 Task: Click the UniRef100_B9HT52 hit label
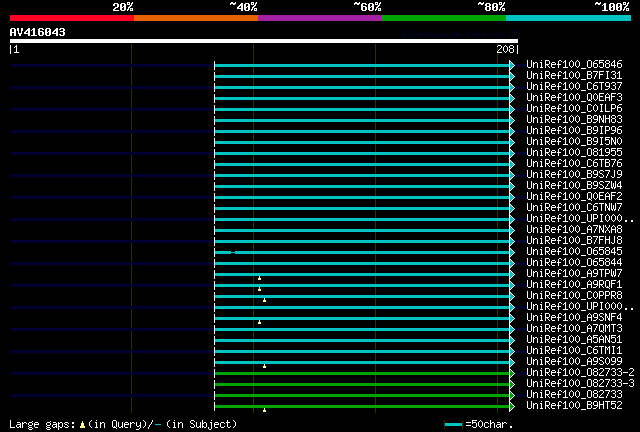coord(574,405)
